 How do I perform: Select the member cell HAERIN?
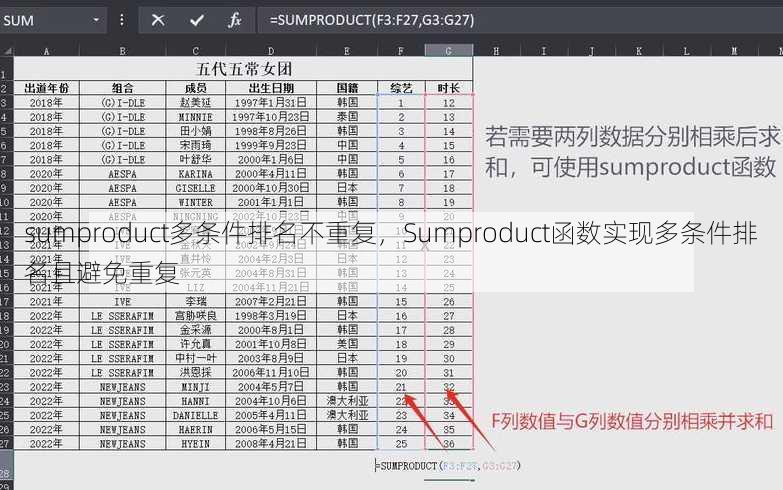click(x=195, y=430)
